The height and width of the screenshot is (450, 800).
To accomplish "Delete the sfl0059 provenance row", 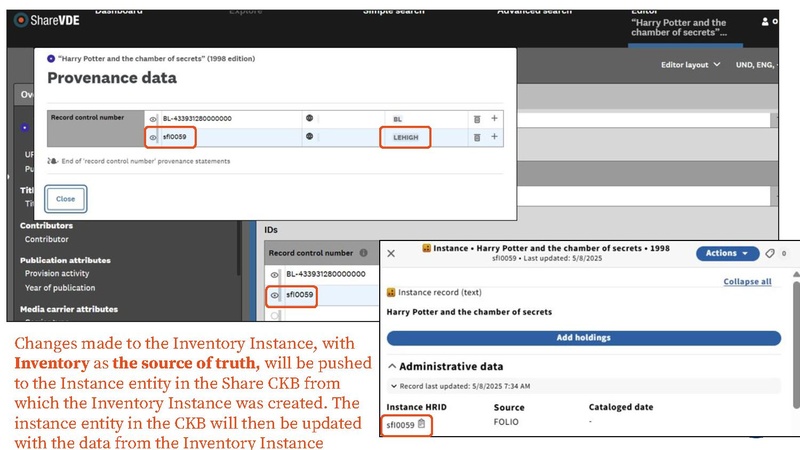I will point(477,136).
